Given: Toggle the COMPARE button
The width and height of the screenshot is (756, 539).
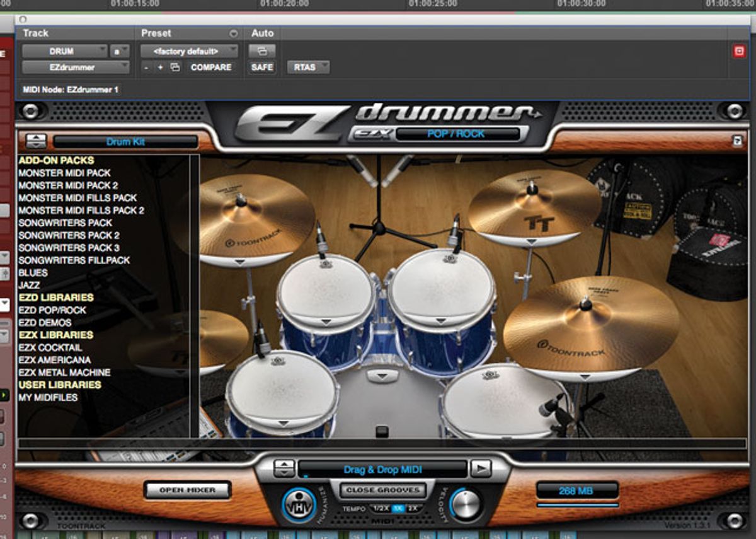Looking at the screenshot, I should pos(211,67).
